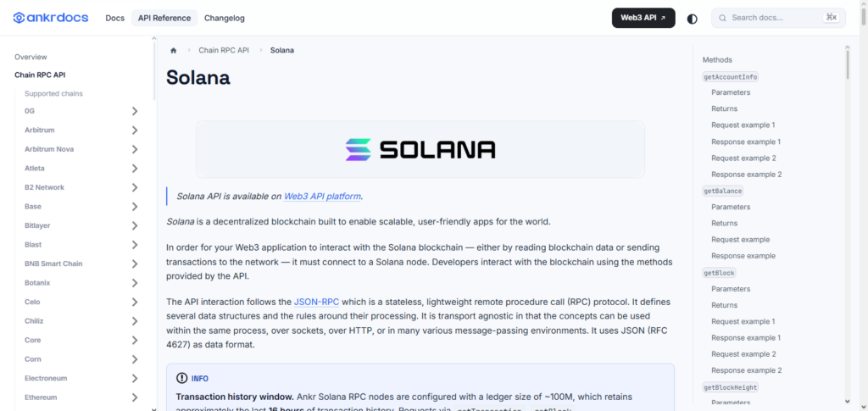Open the Changelog tab
The height and width of the screenshot is (411, 868).
point(224,18)
